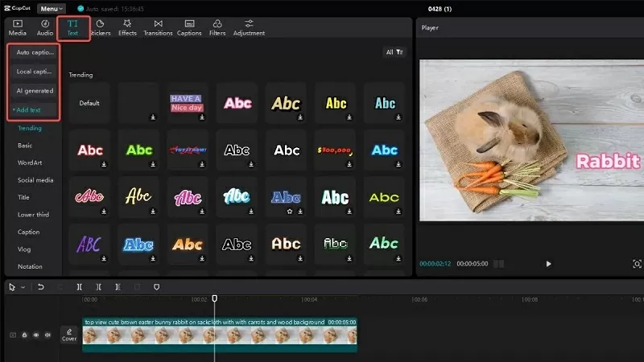The width and height of the screenshot is (644, 362).
Task: Expand the All filter dropdown
Action: click(394, 52)
